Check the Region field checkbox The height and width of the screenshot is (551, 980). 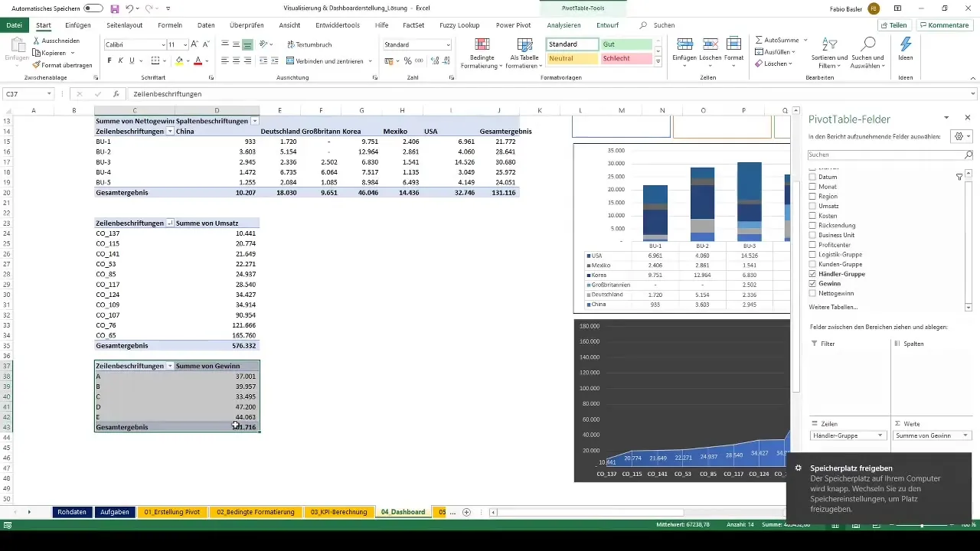pos(813,197)
